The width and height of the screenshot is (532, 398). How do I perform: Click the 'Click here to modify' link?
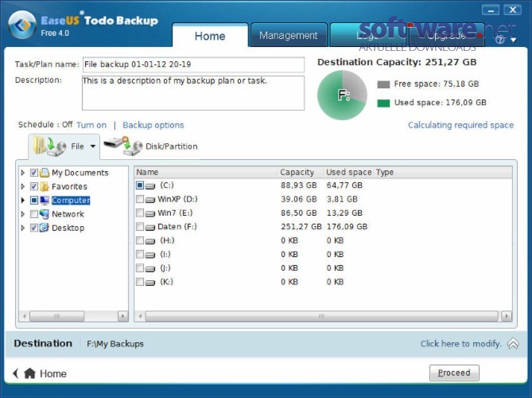pos(460,344)
